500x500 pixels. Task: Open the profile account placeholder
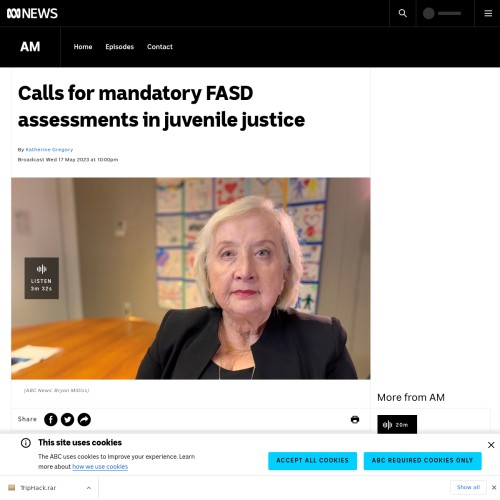[x=442, y=13]
